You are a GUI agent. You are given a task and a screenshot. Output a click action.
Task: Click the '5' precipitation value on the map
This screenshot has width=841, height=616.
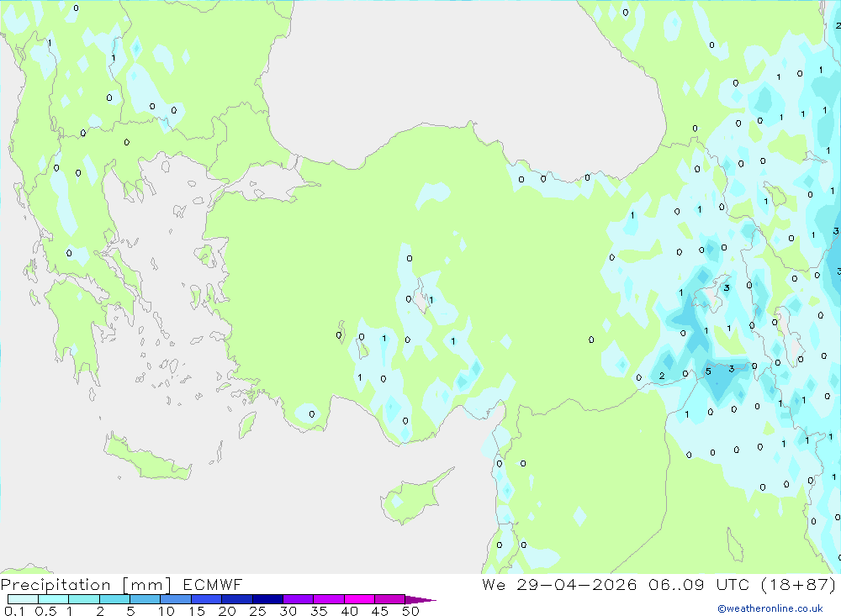click(x=708, y=371)
